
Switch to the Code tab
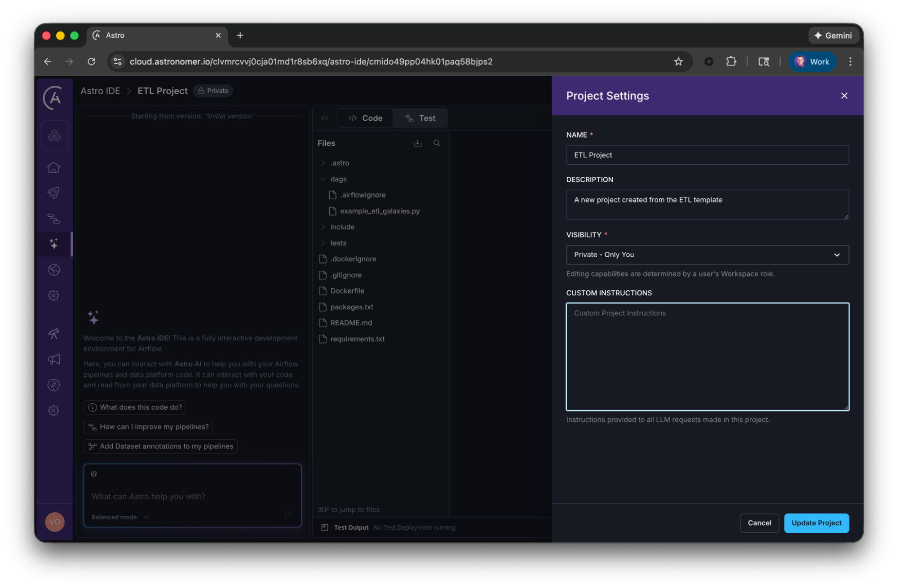[x=366, y=118]
